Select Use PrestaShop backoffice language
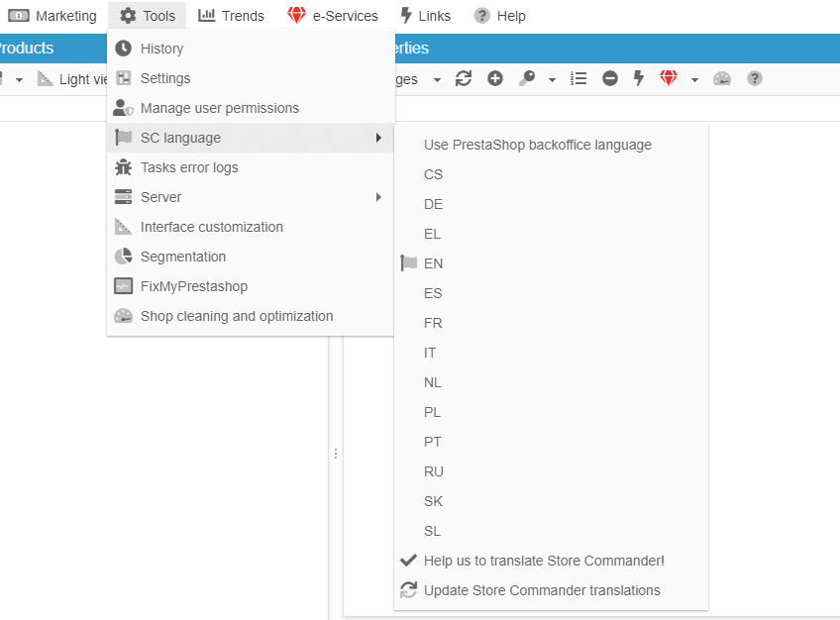 (537, 145)
